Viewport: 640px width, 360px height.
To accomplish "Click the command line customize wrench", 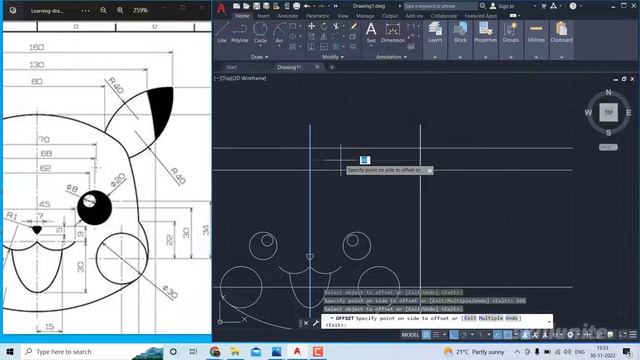I will 316,323.
